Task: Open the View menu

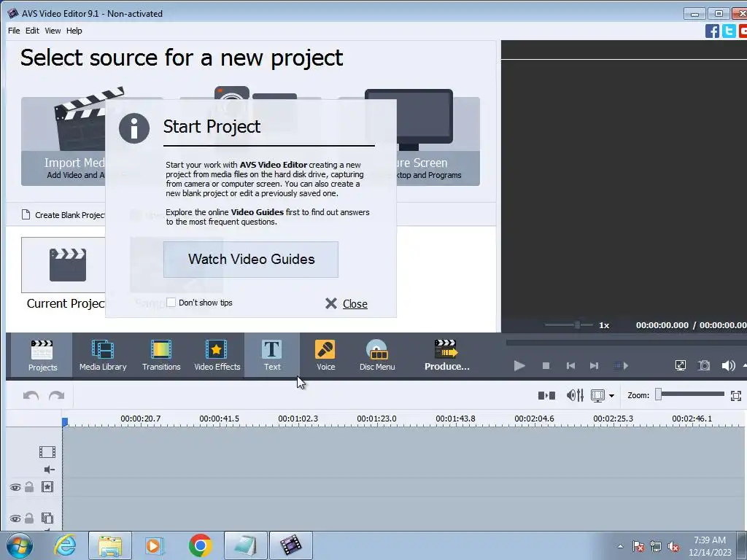Action: click(53, 31)
